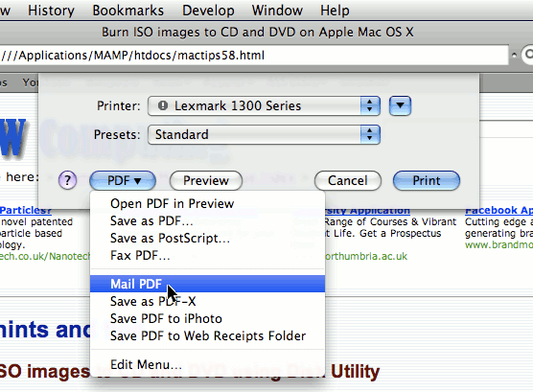Choose Open PDF in Preview
Screen dimensions: 533x392
207,203
